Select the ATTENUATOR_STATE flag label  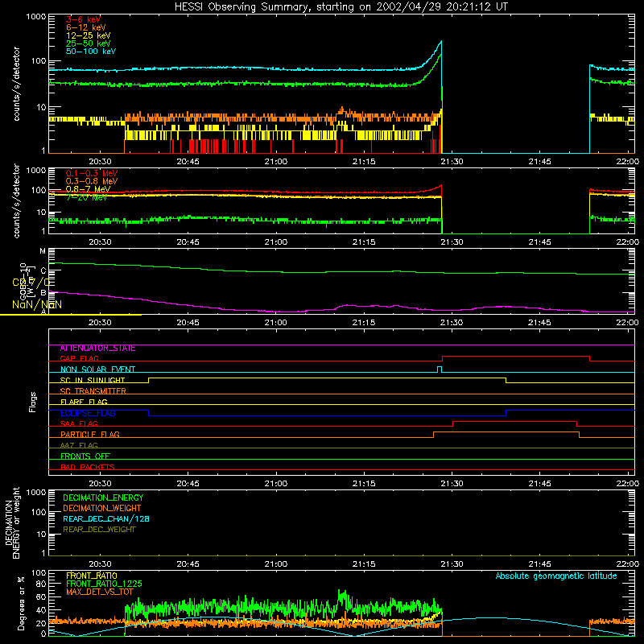tap(97, 349)
